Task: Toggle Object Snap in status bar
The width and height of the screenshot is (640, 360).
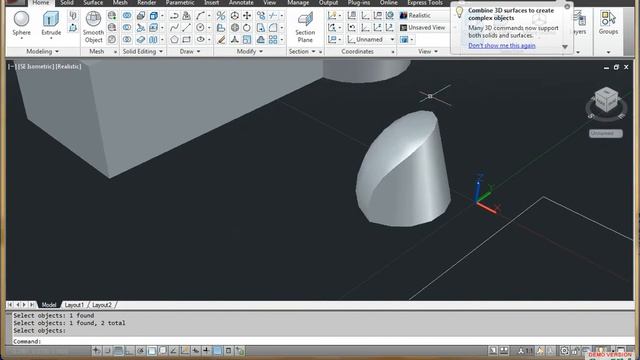Action: pos(151,351)
